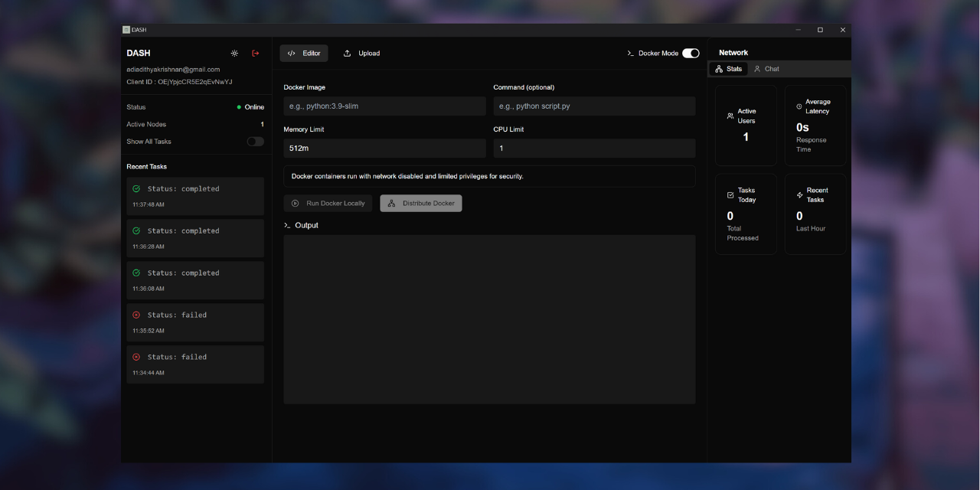Screen dimensions: 980x490
Task: Click the green checkmark on the 11:37:48 completed task
Action: tap(137, 188)
